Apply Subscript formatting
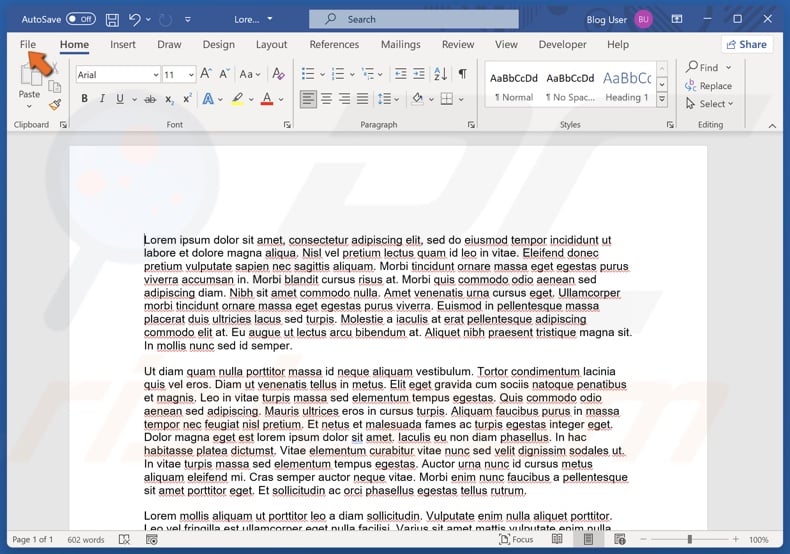The height and width of the screenshot is (554, 790). (170, 99)
